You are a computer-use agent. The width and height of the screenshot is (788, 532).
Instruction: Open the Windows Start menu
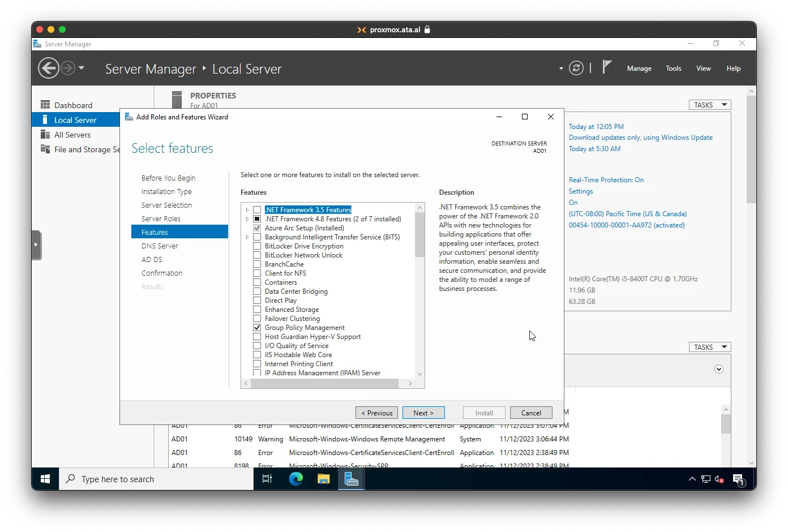pos(45,479)
